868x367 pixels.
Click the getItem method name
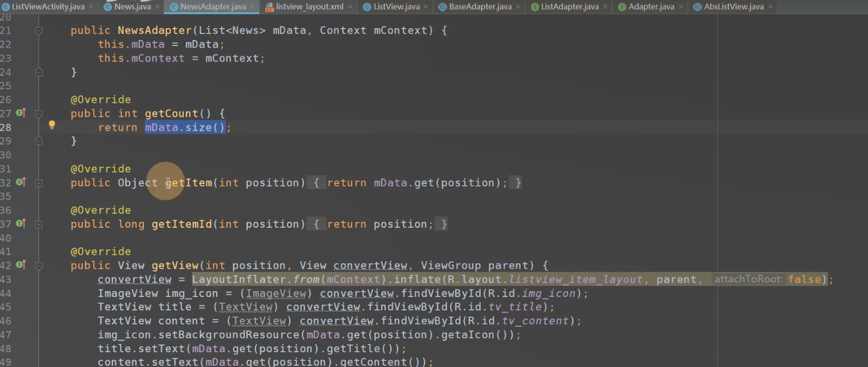[x=189, y=182]
